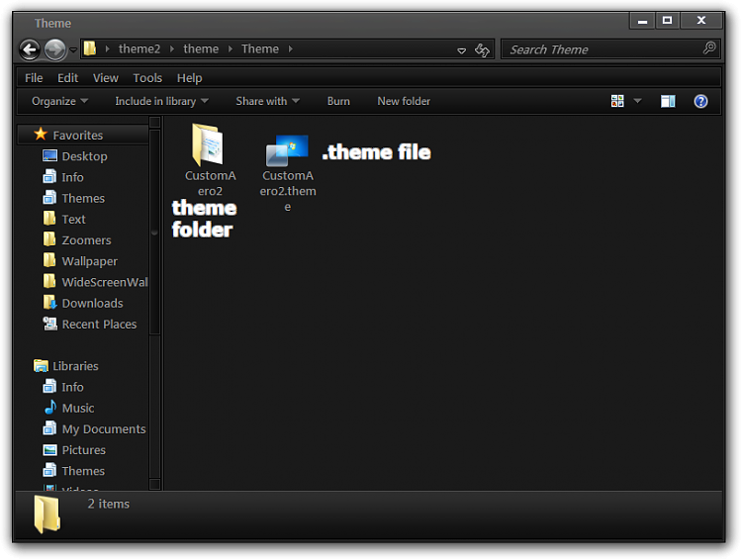
Task: Click the Libraries folder icon
Action: click(x=42, y=365)
